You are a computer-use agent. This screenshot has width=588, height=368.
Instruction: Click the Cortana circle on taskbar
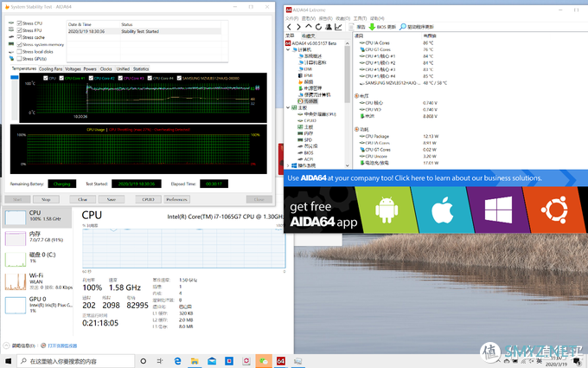pos(144,361)
